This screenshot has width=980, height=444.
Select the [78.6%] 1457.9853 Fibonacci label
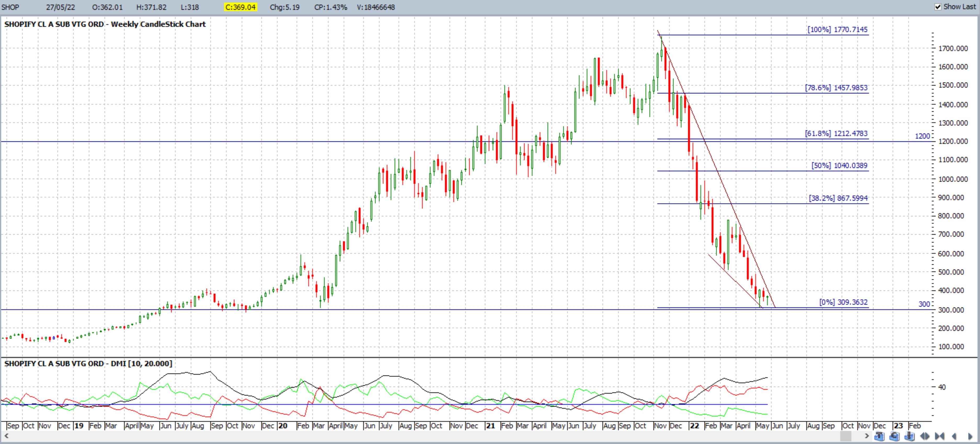836,88
